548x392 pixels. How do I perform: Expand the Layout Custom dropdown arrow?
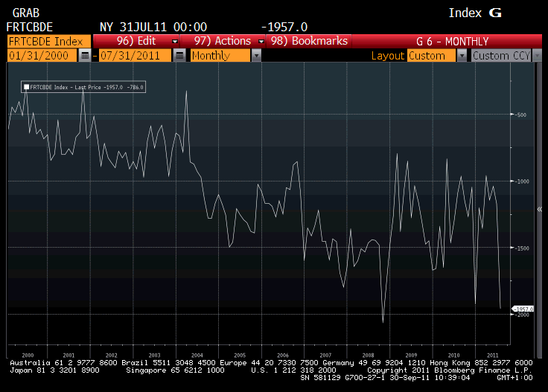click(462, 56)
